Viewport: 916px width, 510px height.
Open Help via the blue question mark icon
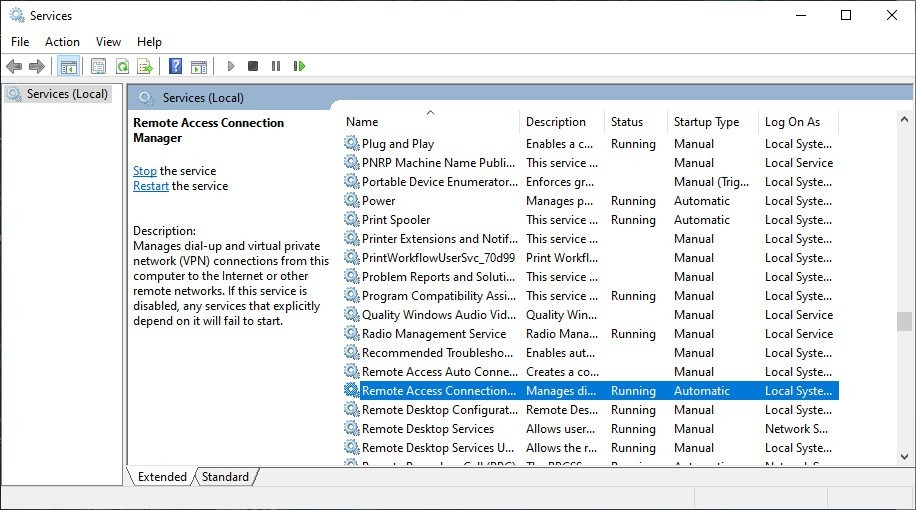pyautogui.click(x=175, y=66)
